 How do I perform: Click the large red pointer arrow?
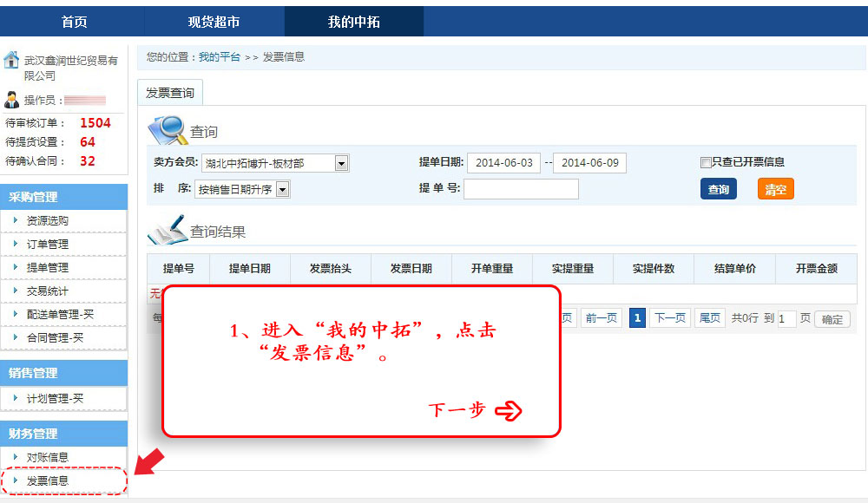149,461
